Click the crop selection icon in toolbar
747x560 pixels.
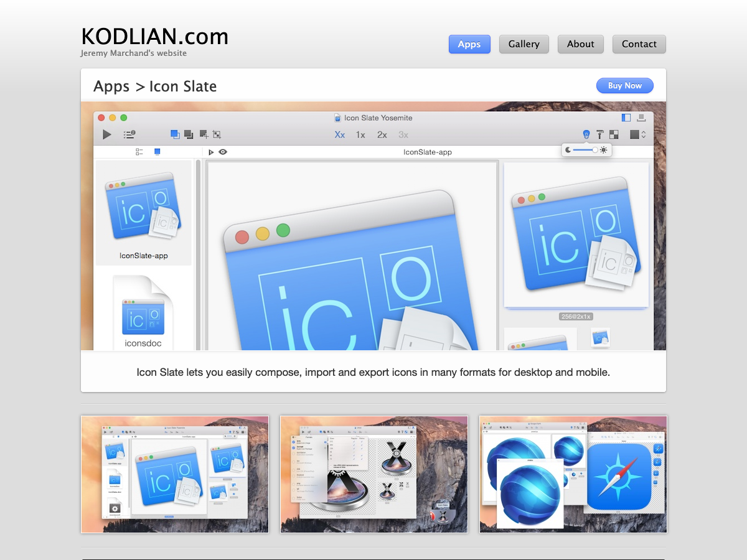(x=217, y=134)
